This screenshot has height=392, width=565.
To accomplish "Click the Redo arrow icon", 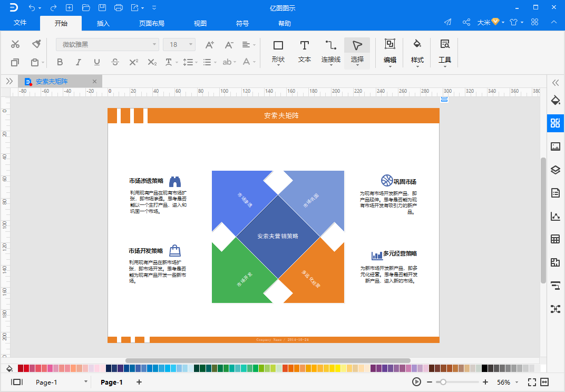I will coord(53,7).
